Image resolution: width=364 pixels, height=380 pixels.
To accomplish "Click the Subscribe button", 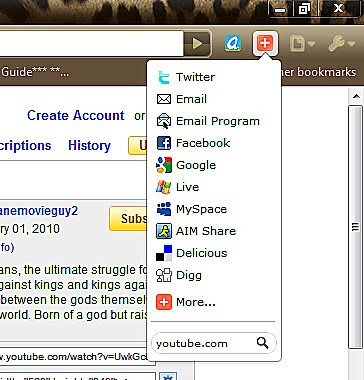I will coord(128,219).
